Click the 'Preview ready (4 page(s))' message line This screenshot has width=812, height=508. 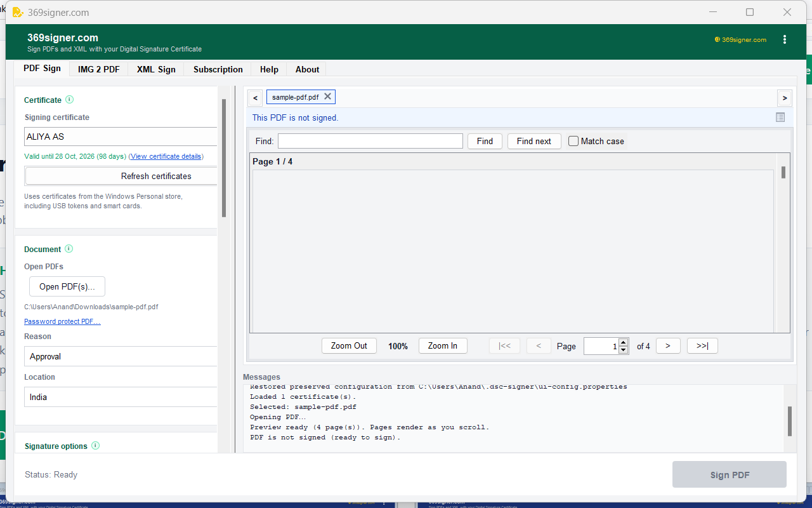(370, 427)
